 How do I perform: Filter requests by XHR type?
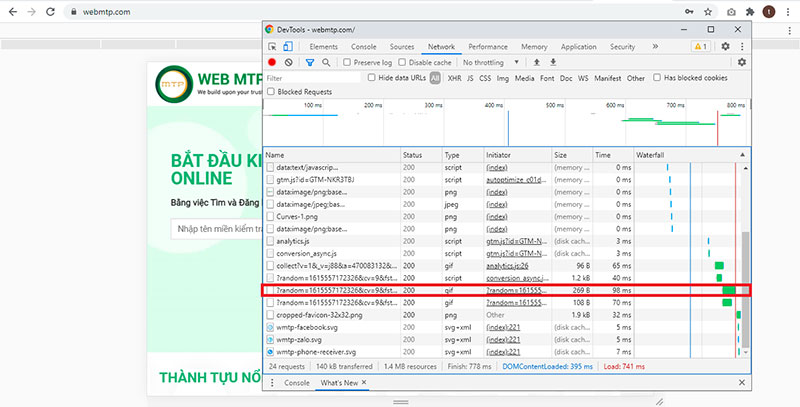tap(454, 77)
